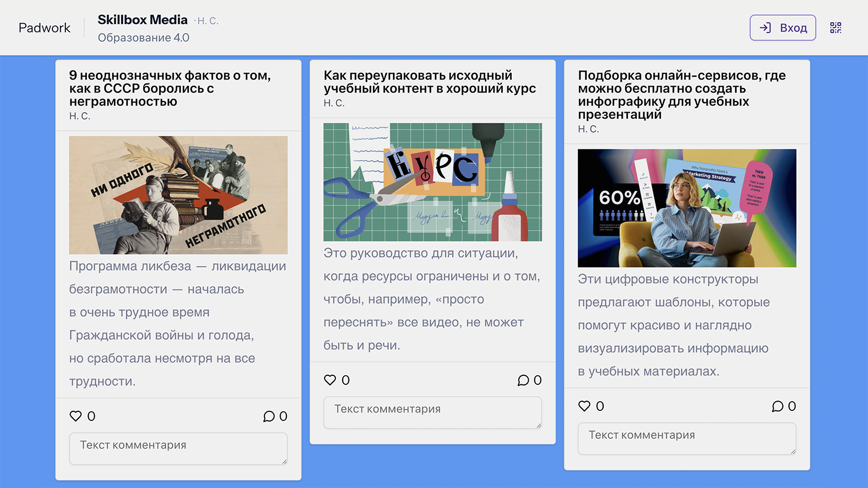Open post Подборка онлайн-сервисов
The height and width of the screenshot is (488, 868).
(681, 94)
